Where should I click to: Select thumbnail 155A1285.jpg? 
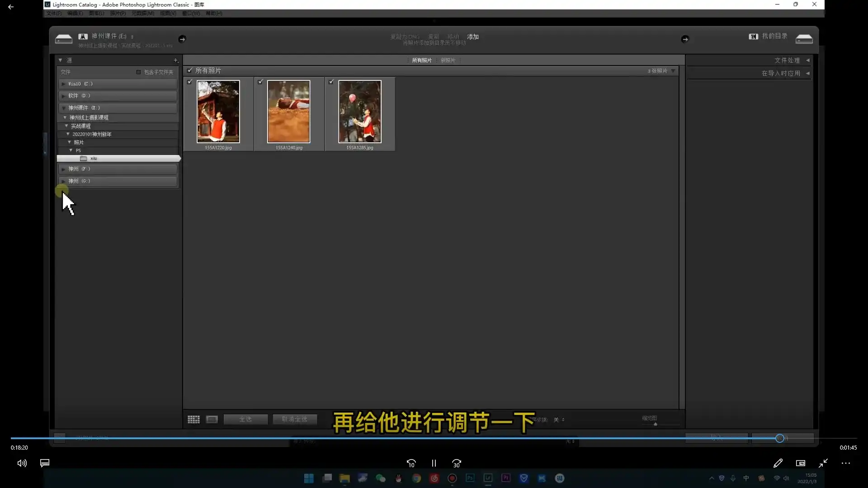point(359,112)
